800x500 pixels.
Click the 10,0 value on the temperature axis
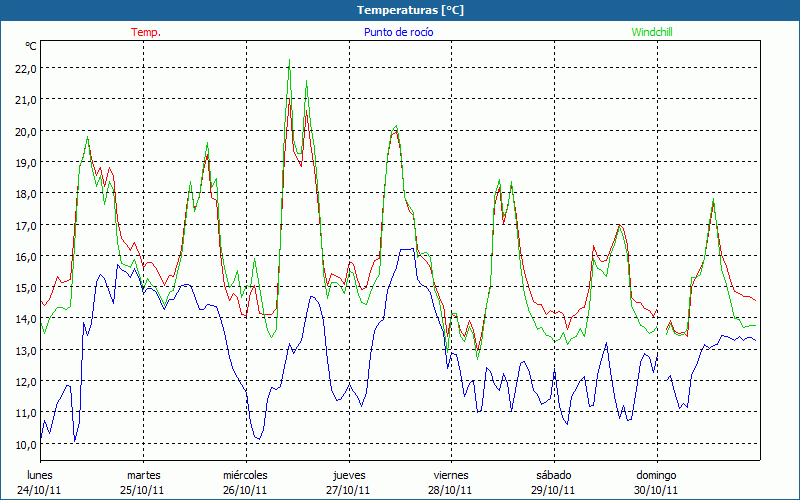coord(24,443)
